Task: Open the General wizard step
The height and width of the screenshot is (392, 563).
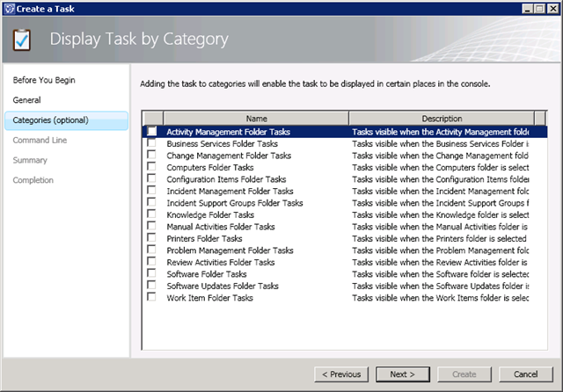Action: pyautogui.click(x=27, y=100)
